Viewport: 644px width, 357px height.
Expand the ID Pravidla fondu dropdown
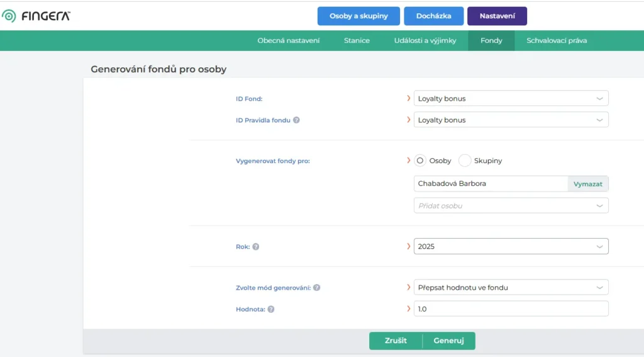coord(511,120)
